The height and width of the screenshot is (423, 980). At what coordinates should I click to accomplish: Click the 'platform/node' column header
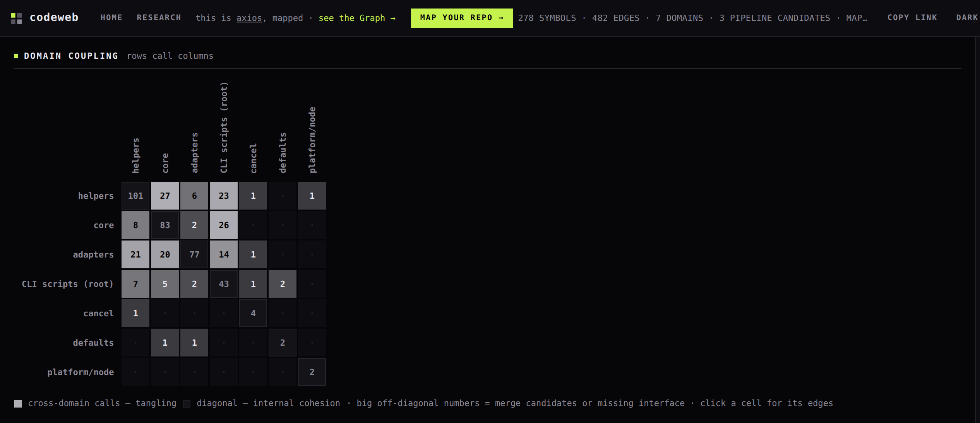tap(312, 140)
